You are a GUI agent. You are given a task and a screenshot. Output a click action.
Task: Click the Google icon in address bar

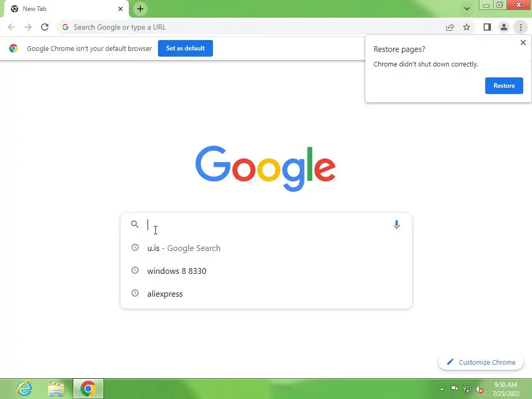65,27
